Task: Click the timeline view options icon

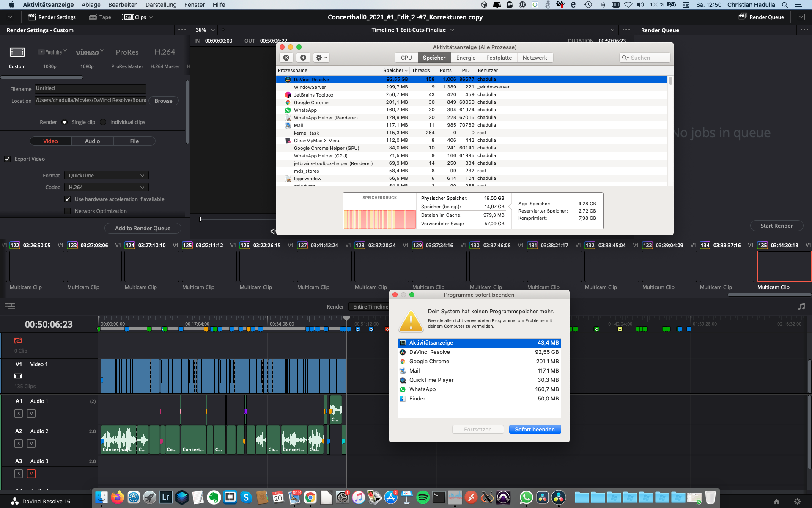Action: pyautogui.click(x=10, y=306)
